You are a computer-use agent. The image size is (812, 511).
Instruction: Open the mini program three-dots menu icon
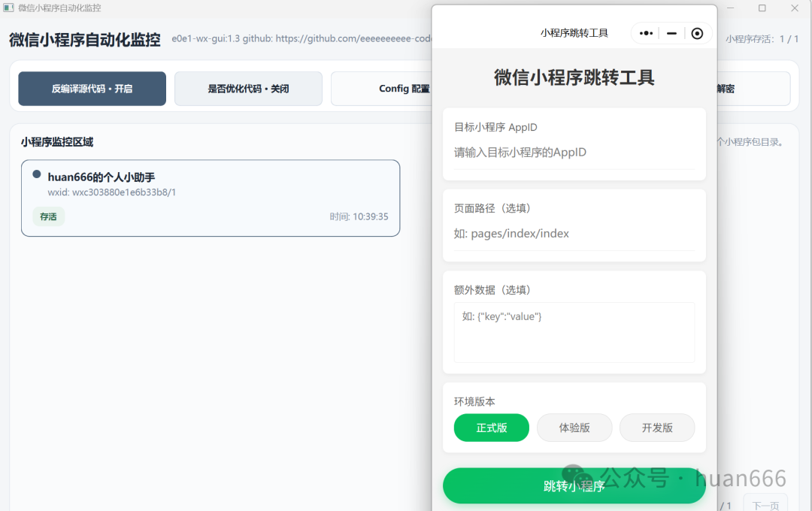pyautogui.click(x=646, y=33)
